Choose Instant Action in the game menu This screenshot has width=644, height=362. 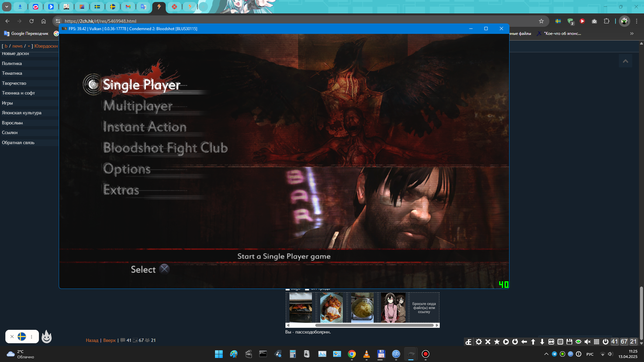[x=145, y=127]
